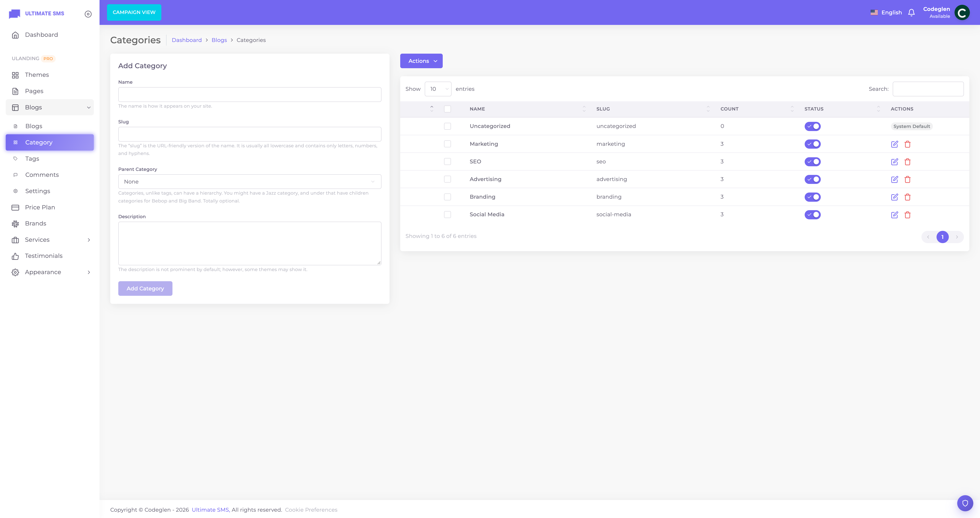Click trash icon for Advertising category

(907, 179)
